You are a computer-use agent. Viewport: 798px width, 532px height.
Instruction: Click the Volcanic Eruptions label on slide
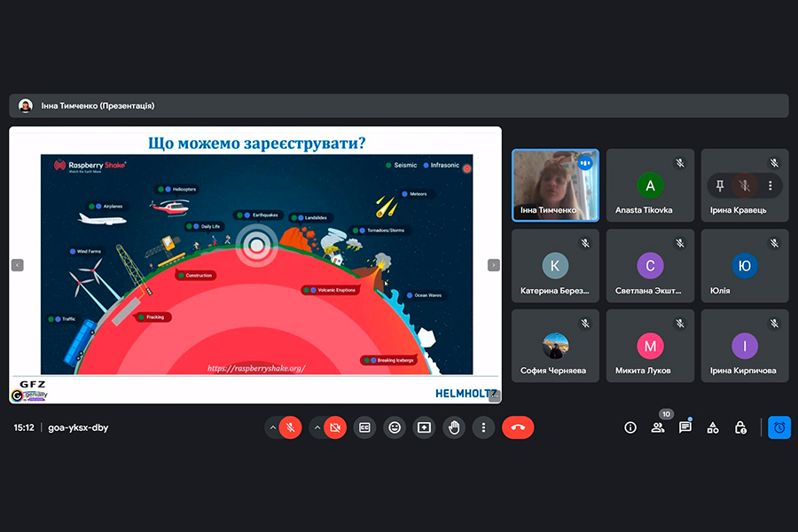(x=331, y=290)
